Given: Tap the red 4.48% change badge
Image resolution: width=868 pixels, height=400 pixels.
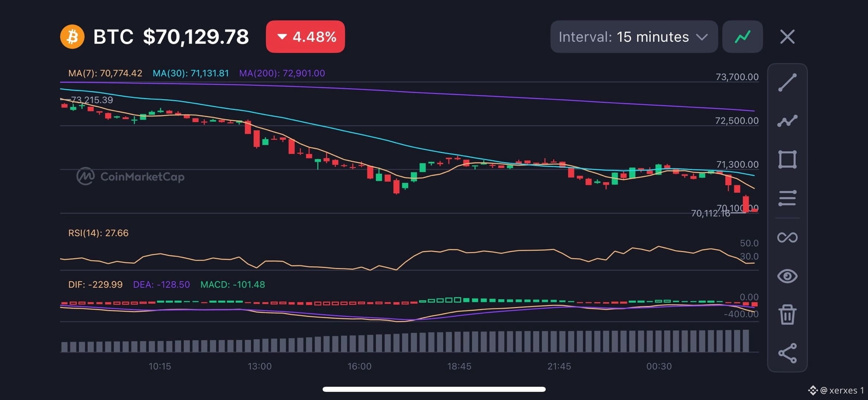Looking at the screenshot, I should 305,37.
